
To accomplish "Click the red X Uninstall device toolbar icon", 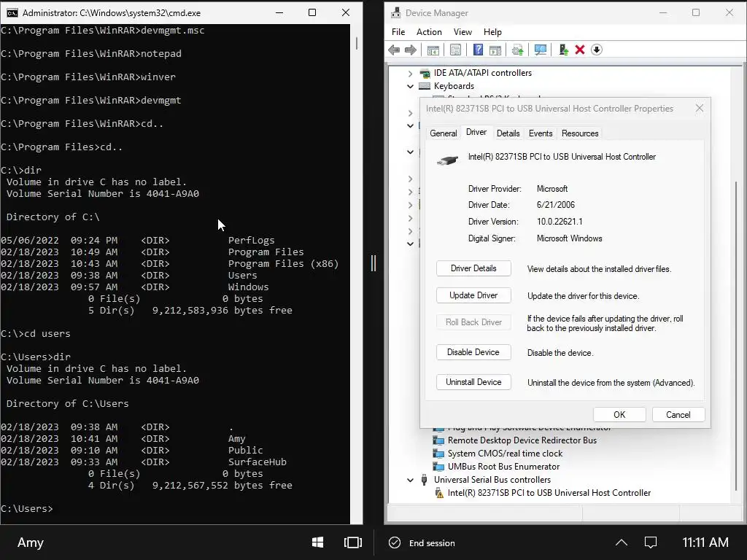I will click(x=580, y=50).
